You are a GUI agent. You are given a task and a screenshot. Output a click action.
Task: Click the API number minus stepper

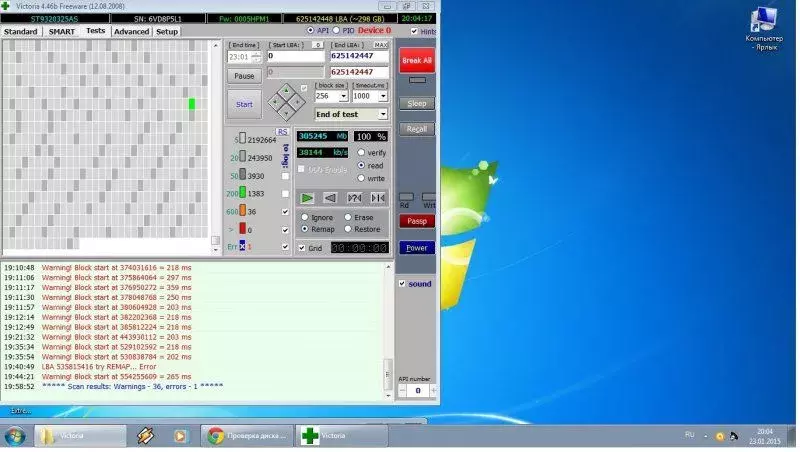coord(402,391)
